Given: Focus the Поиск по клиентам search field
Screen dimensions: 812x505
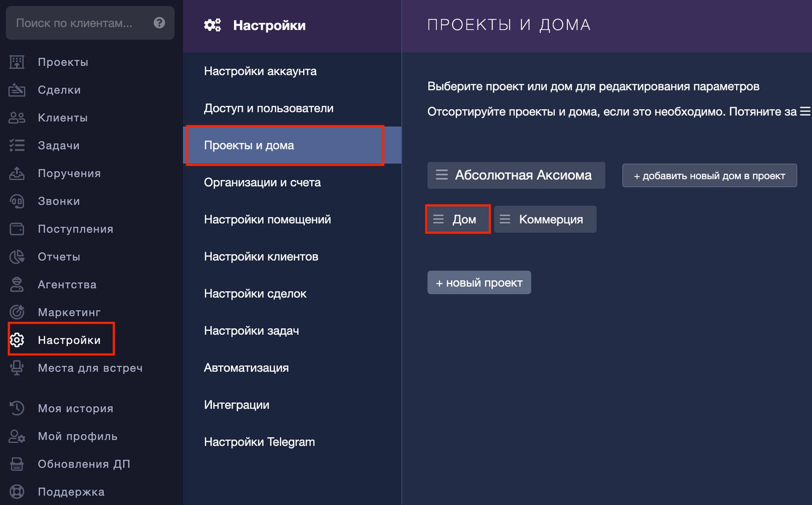Looking at the screenshot, I should (90, 23).
